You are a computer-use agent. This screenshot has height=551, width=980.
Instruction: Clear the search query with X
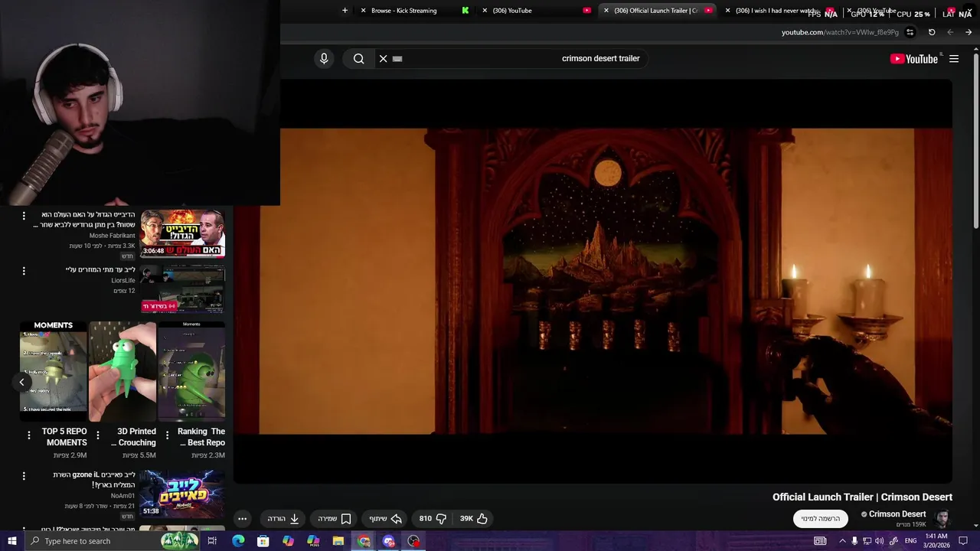tap(383, 58)
